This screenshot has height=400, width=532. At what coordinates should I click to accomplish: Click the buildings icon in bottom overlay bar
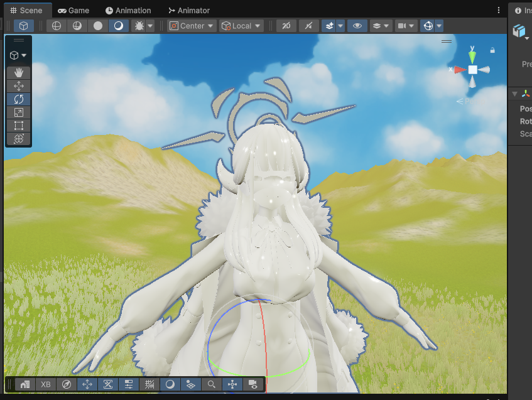[25, 384]
